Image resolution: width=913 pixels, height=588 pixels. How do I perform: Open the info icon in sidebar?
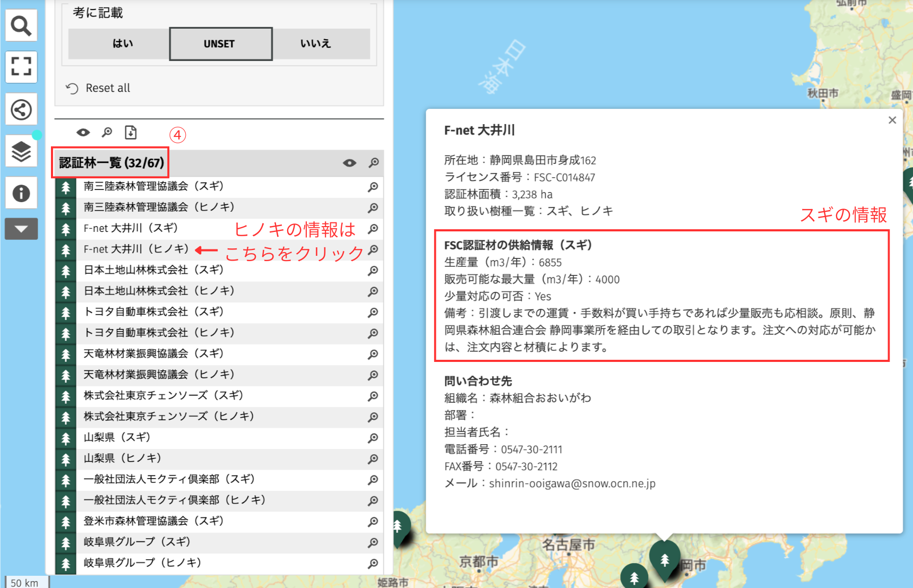(21, 193)
